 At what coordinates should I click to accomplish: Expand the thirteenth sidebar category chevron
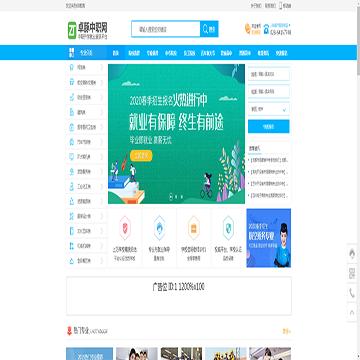pyautogui.click(x=102, y=246)
